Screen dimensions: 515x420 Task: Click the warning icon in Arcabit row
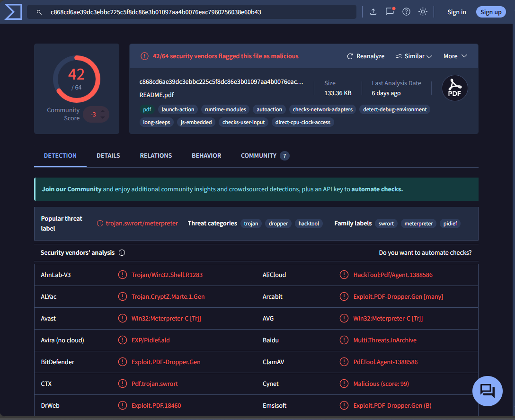tap(344, 296)
